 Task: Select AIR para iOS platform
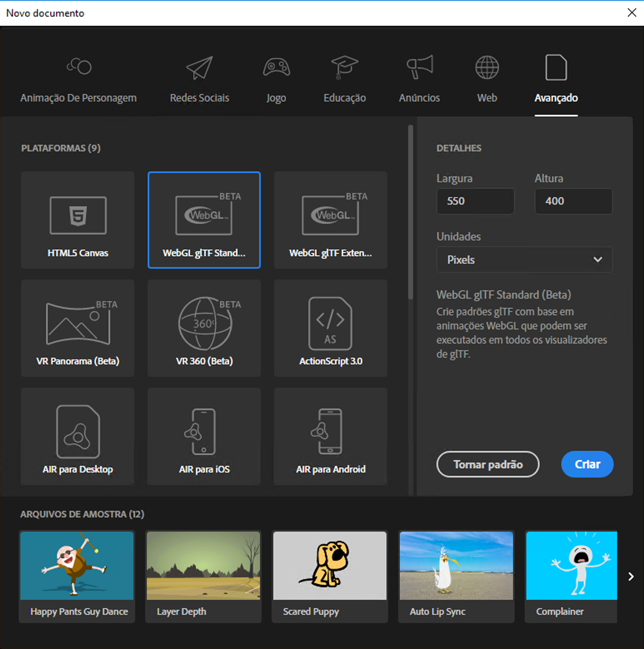[x=203, y=436]
